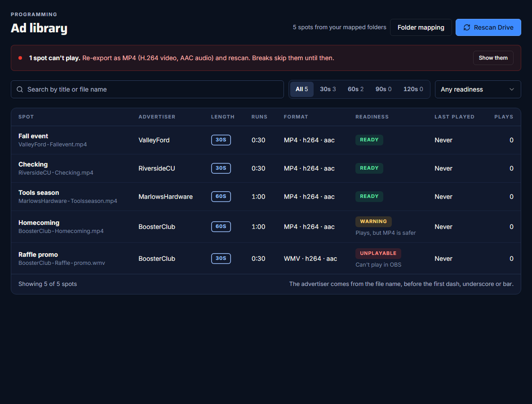This screenshot has width=532, height=404.
Task: Click the Ad library heading
Action: [39, 28]
